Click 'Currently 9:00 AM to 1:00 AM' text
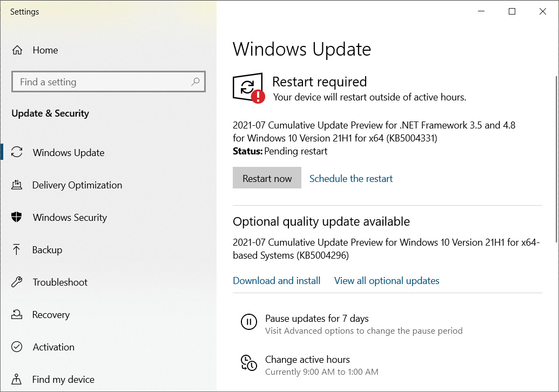Screen dimensions: 559x392 point(321,372)
